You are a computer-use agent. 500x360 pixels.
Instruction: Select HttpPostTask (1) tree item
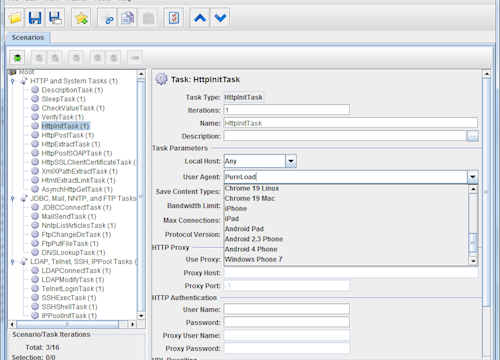68,135
